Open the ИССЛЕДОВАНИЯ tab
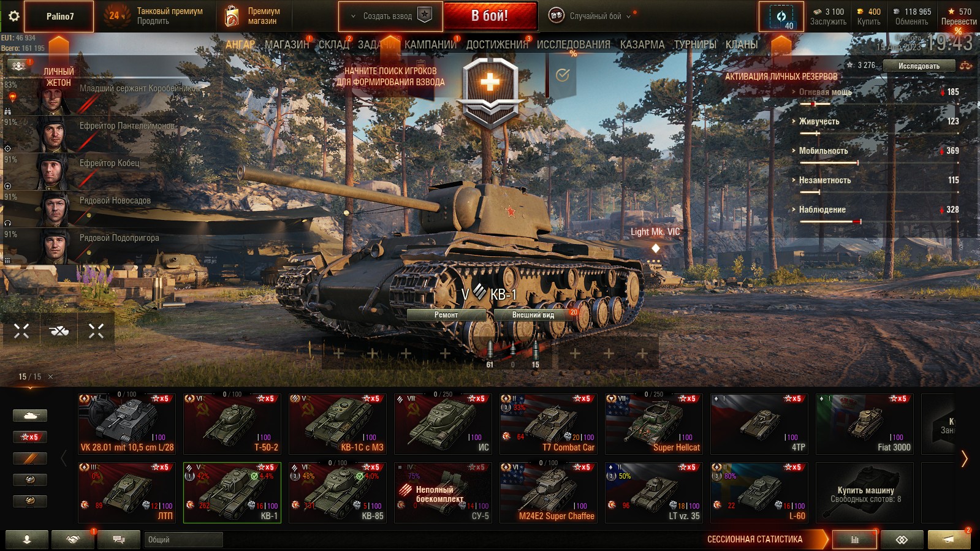Viewport: 980px width, 551px height. [573, 45]
